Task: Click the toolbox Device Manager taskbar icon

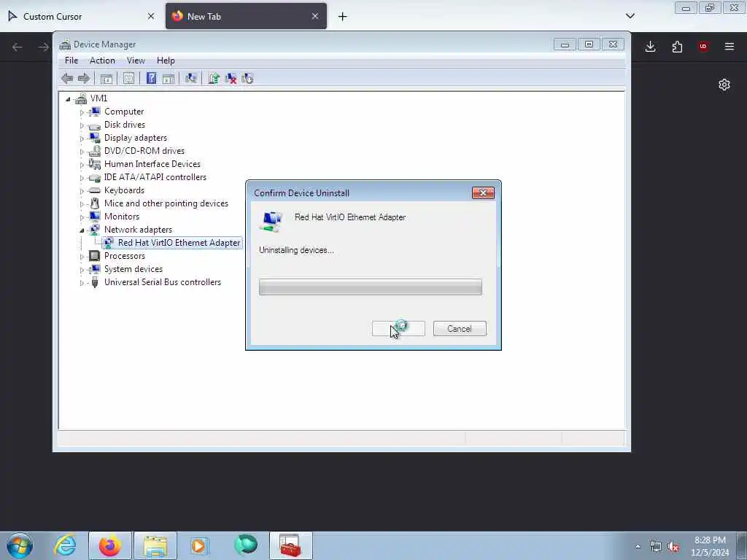Action: tap(290, 545)
